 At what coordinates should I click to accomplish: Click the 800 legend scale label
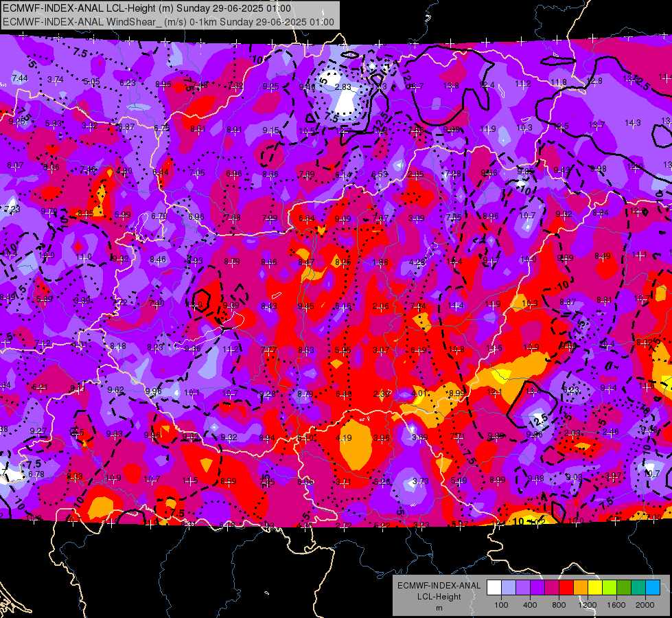pyautogui.click(x=559, y=605)
